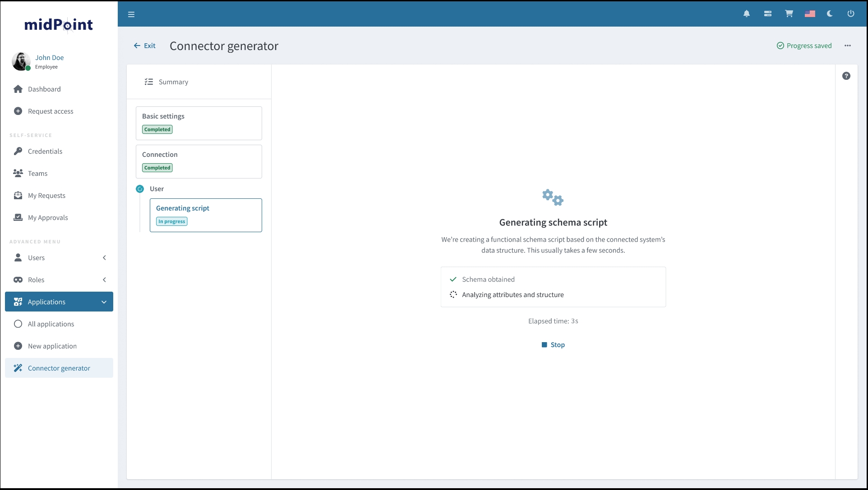Click the server/storage icon in top bar
The height and width of the screenshot is (490, 868).
767,14
